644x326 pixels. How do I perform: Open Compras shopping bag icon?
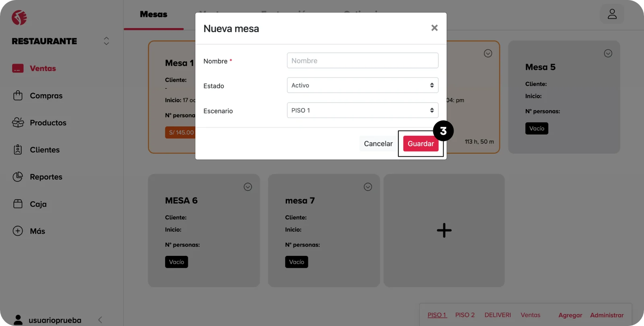18,96
